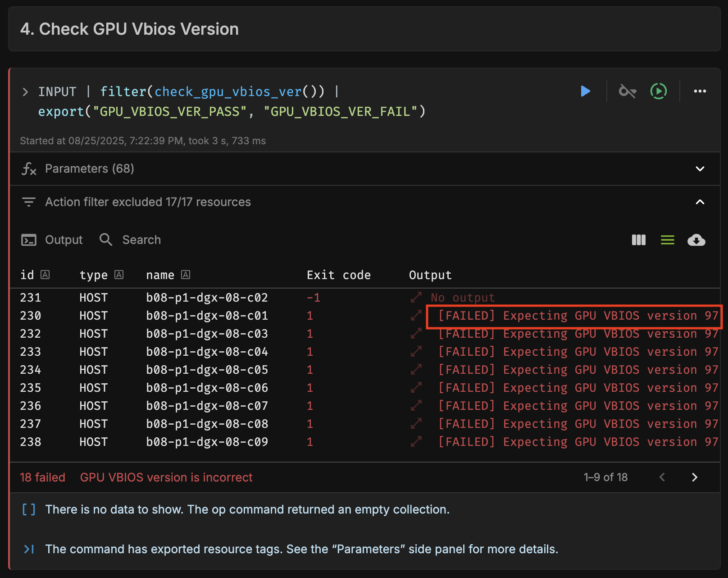This screenshot has width=728, height=578.
Task: Select the b08-p1-dgx-08-c05 host row
Action: (x=364, y=370)
